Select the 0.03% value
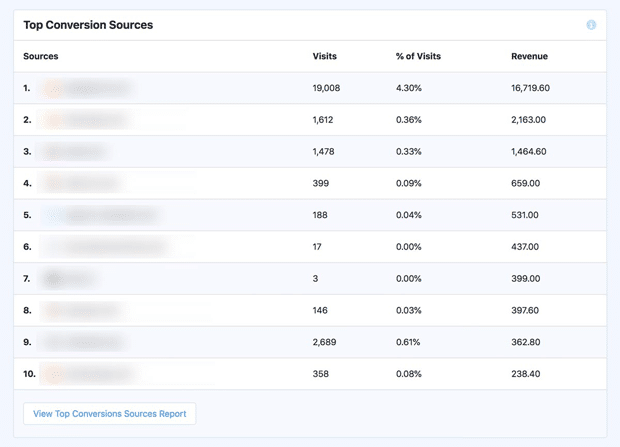Viewport: 620px width, 447px height. [409, 311]
